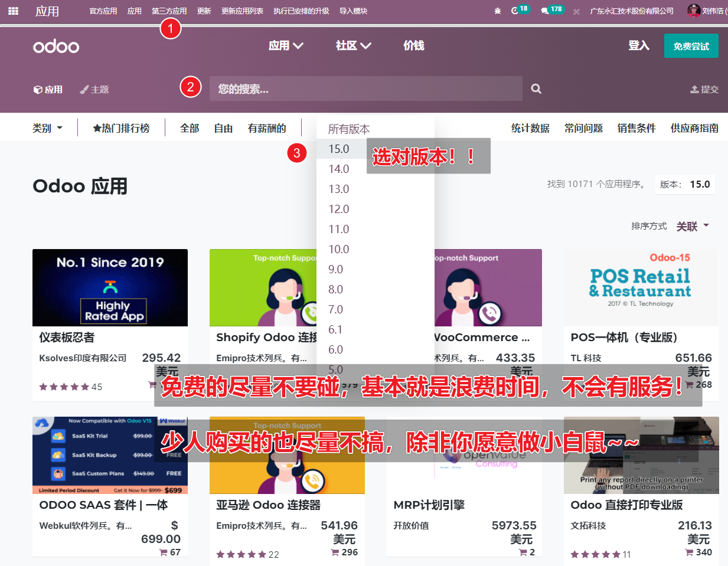Switch to the 主题 themes tab
728x566 pixels.
pos(94,89)
